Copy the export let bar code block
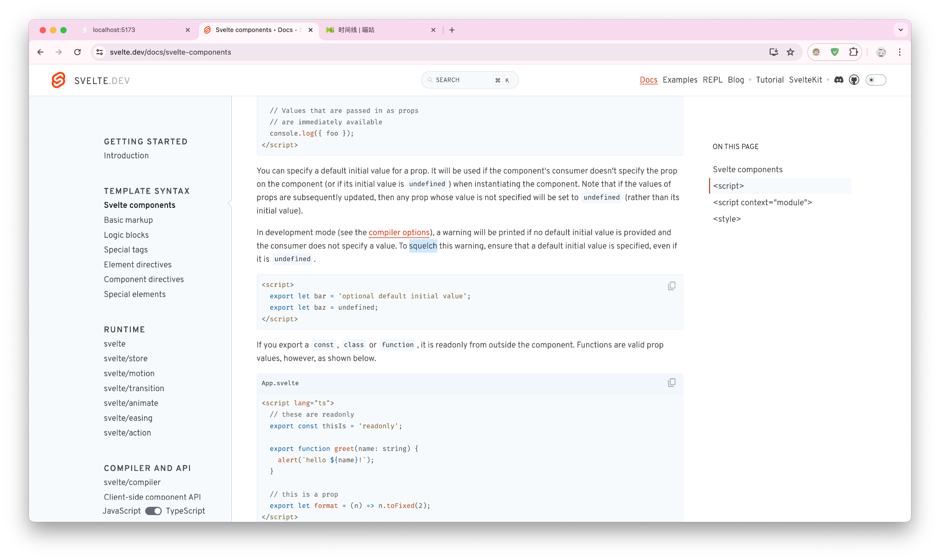The height and width of the screenshot is (560, 940). coord(671,286)
